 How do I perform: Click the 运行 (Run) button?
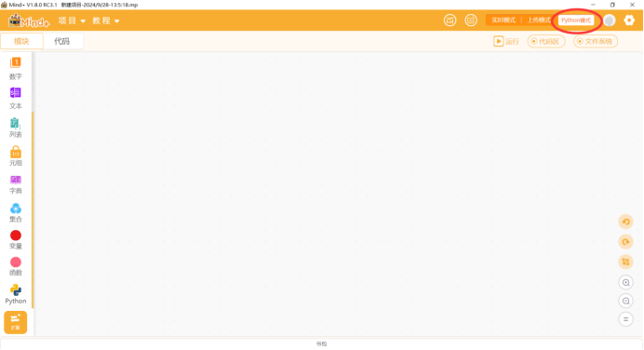point(506,42)
